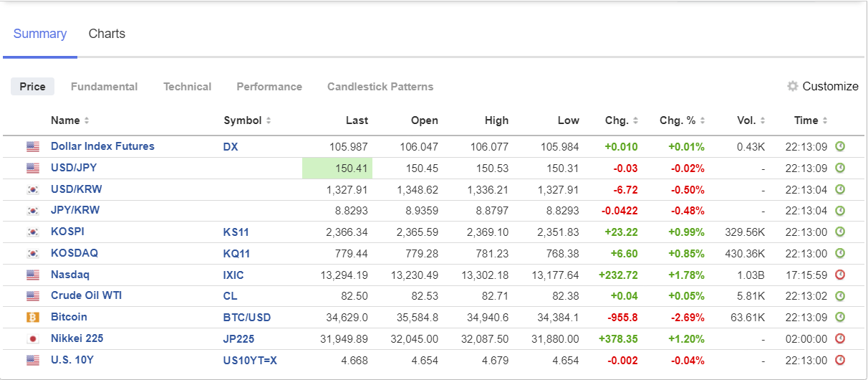Image resolution: width=868 pixels, height=380 pixels.
Task: Open the KOSDAQ instrument link
Action: tap(74, 253)
